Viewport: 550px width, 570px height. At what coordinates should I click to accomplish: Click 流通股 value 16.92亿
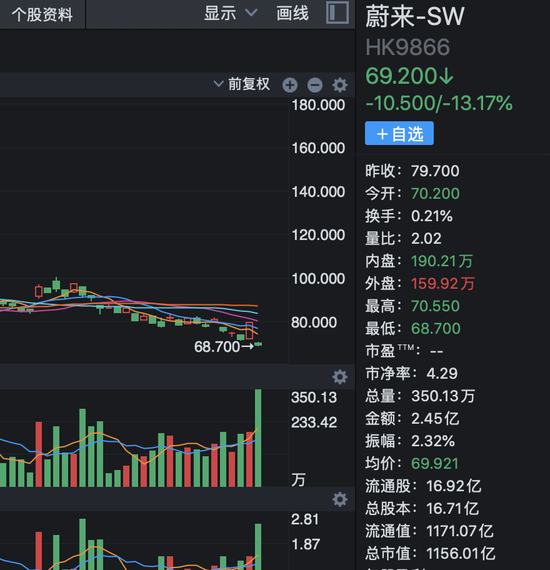(x=454, y=486)
